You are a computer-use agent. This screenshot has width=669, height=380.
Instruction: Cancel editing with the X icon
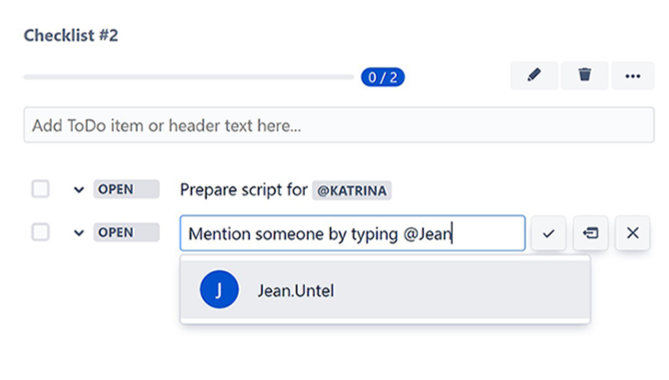point(632,233)
